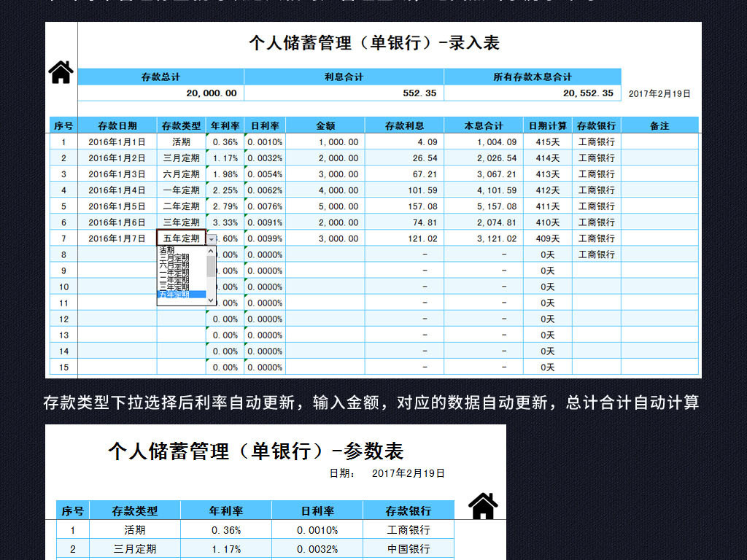Click the 中国银行 cell in the parameter table
Viewport: 747px width, 560px height.
[x=409, y=548]
